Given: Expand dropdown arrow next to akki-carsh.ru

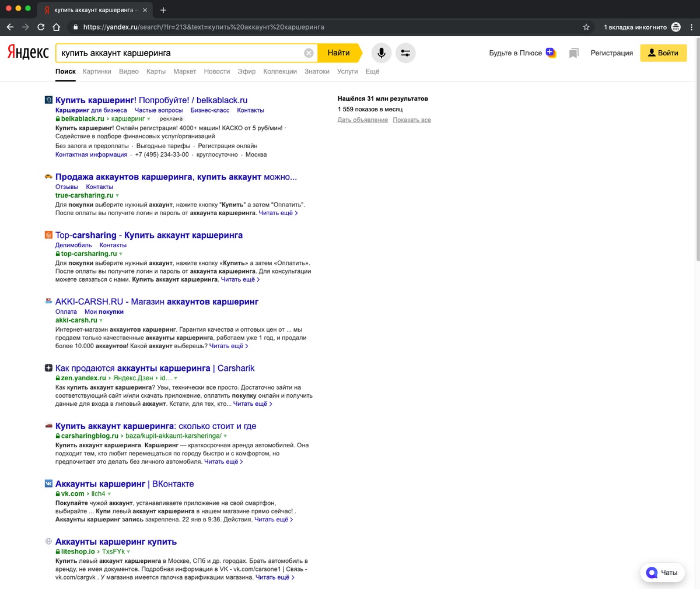Looking at the screenshot, I should pyautogui.click(x=101, y=321).
